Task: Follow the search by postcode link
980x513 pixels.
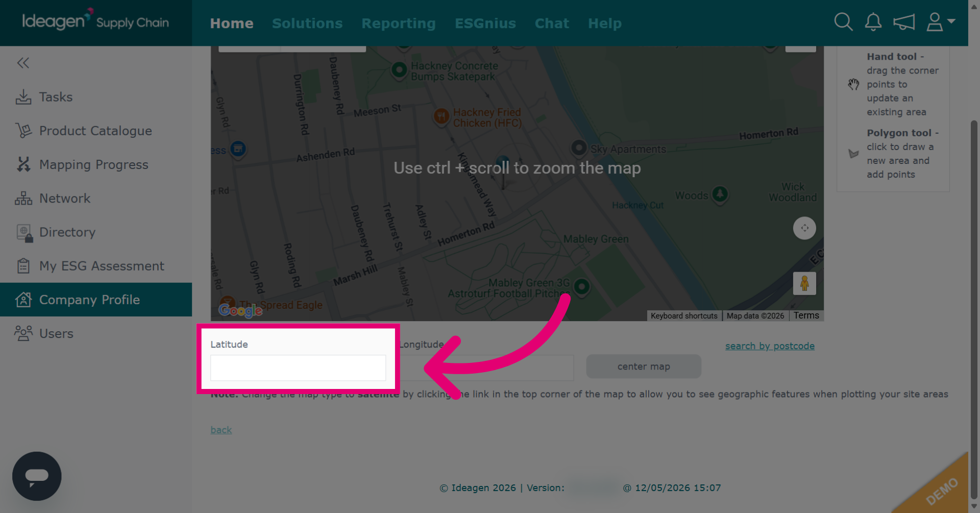Action: [x=770, y=346]
